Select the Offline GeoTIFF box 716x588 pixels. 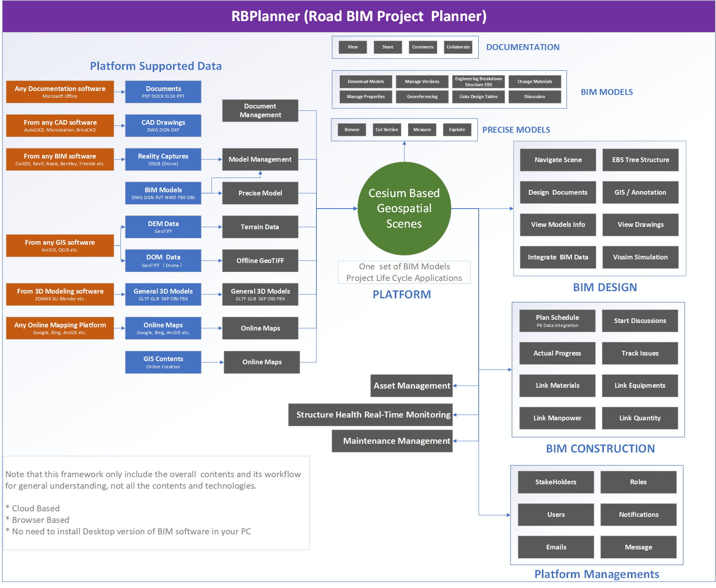[x=260, y=261]
